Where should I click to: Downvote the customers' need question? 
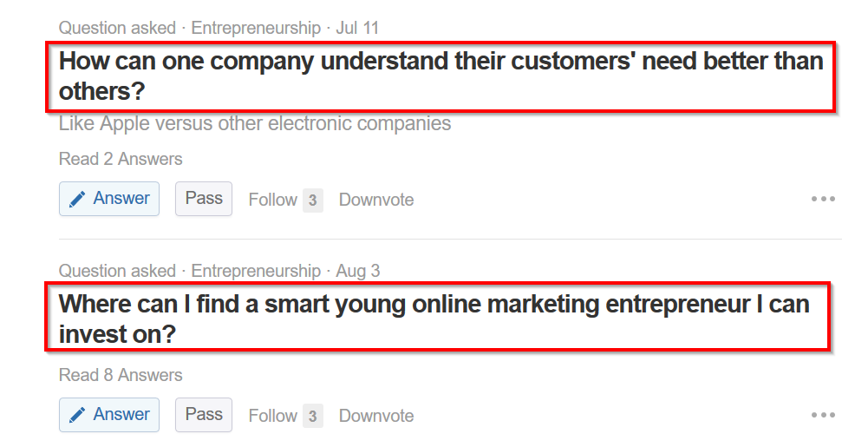coord(376,200)
